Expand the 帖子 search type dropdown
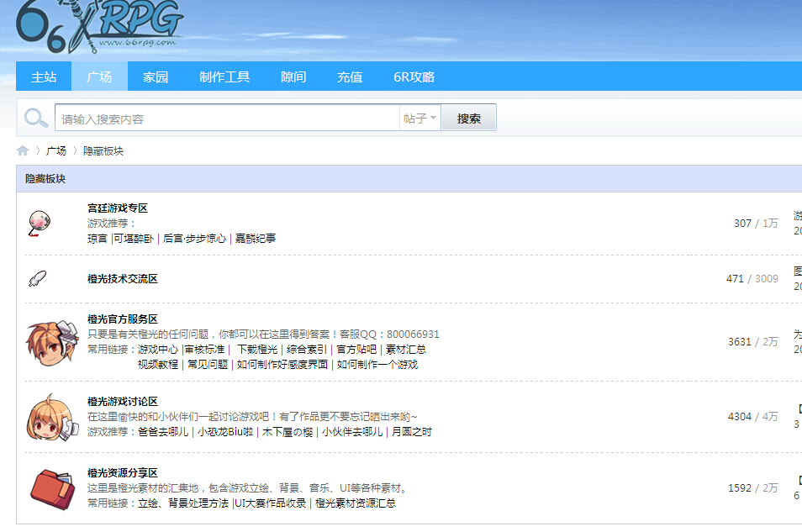 [x=420, y=119]
